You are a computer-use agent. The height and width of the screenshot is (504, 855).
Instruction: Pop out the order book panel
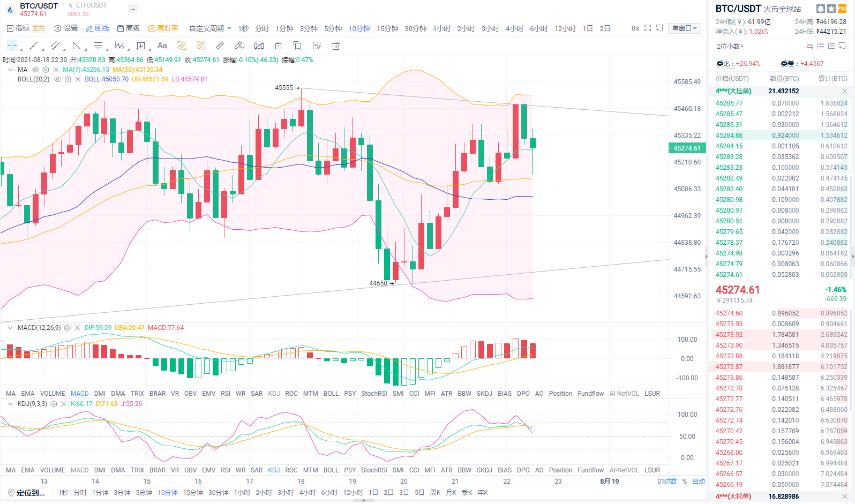(842, 46)
